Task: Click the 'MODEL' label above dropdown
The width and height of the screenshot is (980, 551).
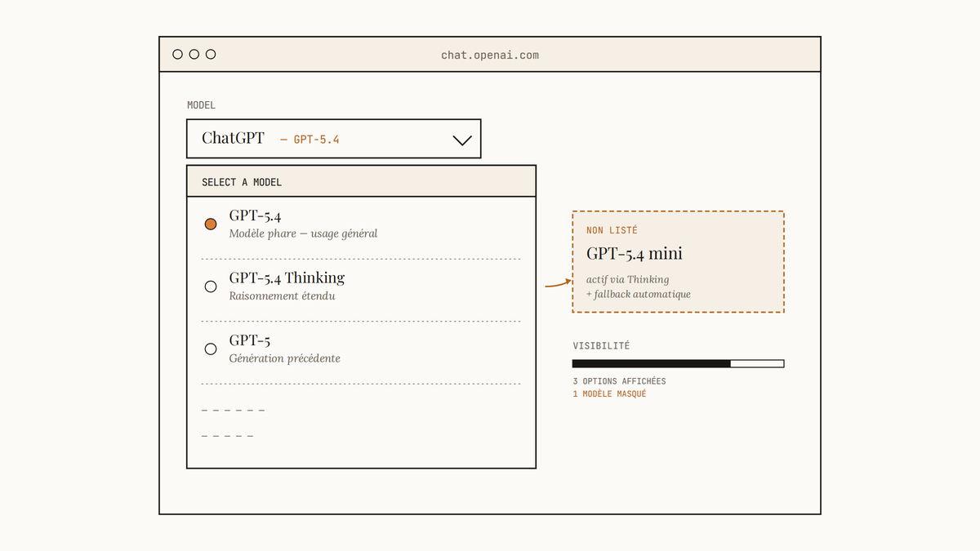Action: tap(201, 105)
